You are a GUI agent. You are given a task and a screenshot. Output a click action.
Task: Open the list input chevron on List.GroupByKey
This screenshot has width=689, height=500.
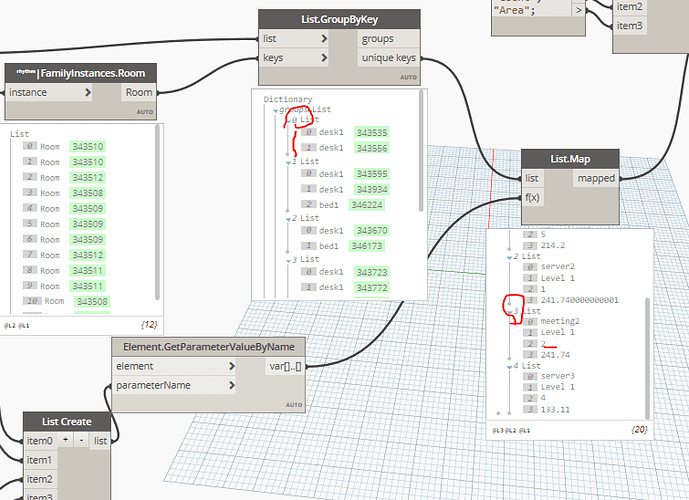pyautogui.click(x=324, y=39)
